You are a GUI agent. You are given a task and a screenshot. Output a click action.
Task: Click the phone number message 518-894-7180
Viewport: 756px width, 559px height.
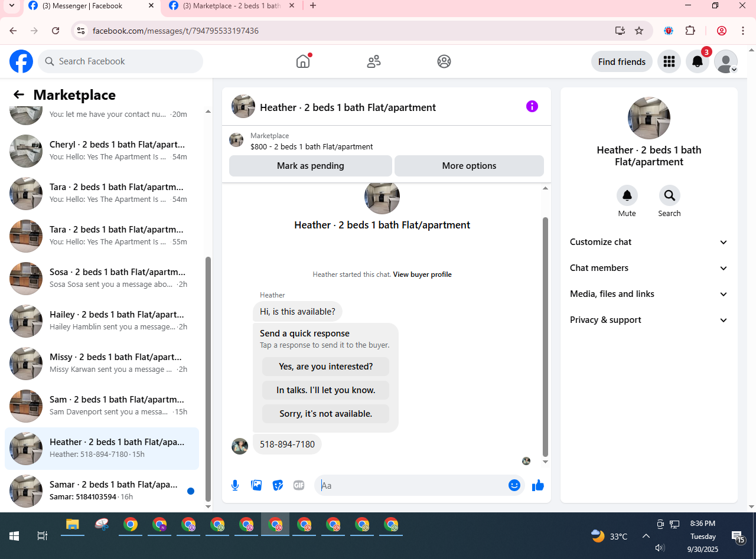(x=287, y=444)
